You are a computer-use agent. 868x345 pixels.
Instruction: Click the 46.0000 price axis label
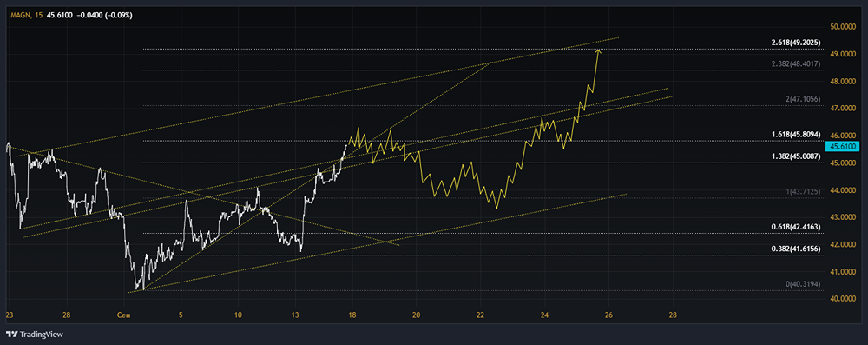[x=844, y=136]
